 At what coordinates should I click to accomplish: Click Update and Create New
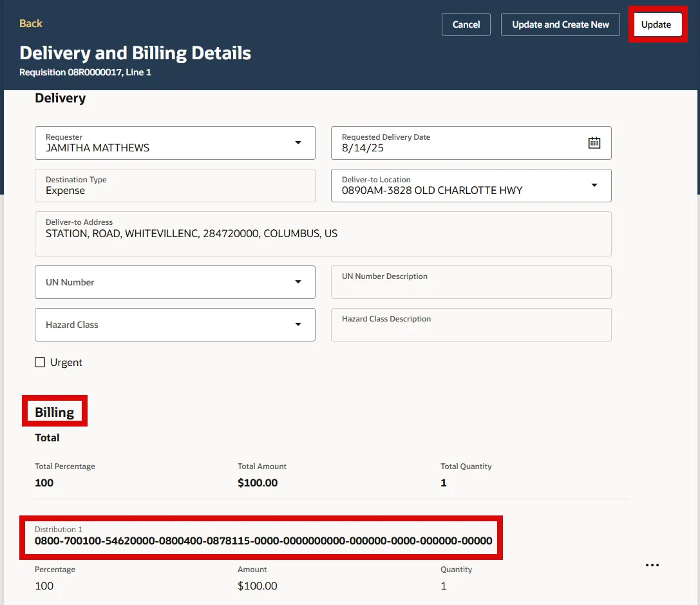560,24
